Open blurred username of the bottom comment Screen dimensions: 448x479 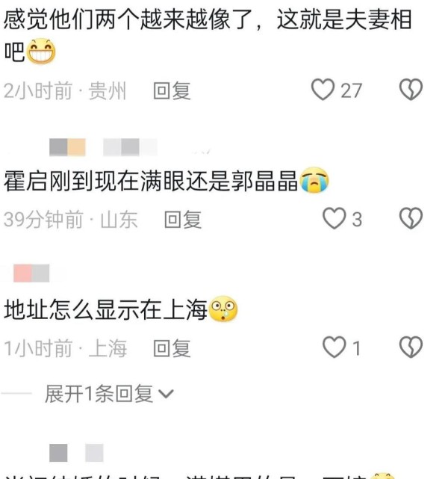coord(76,453)
